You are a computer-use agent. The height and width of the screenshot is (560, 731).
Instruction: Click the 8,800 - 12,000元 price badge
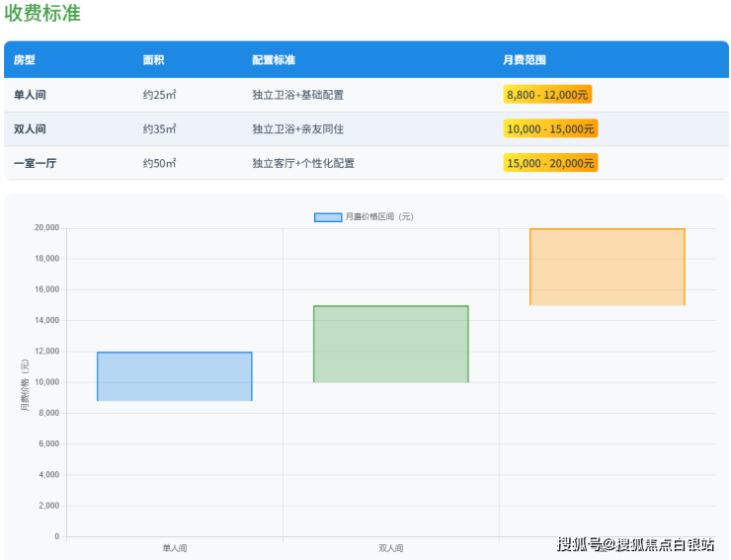[547, 95]
